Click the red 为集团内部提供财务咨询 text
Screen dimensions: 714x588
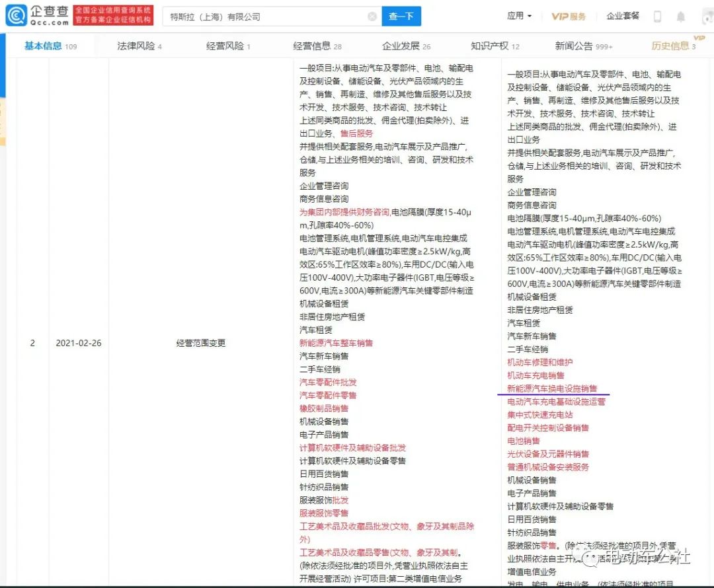344,212
